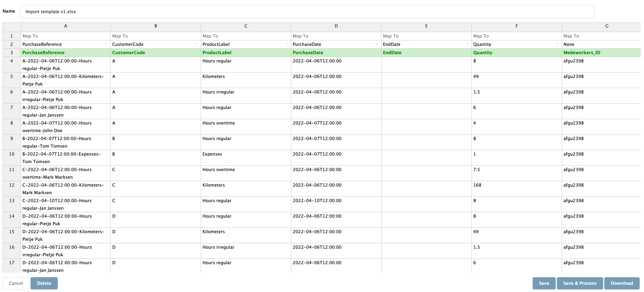Open the PurchaseDate column filter
Viewport: 644px width, 292px height.
click(376, 44)
